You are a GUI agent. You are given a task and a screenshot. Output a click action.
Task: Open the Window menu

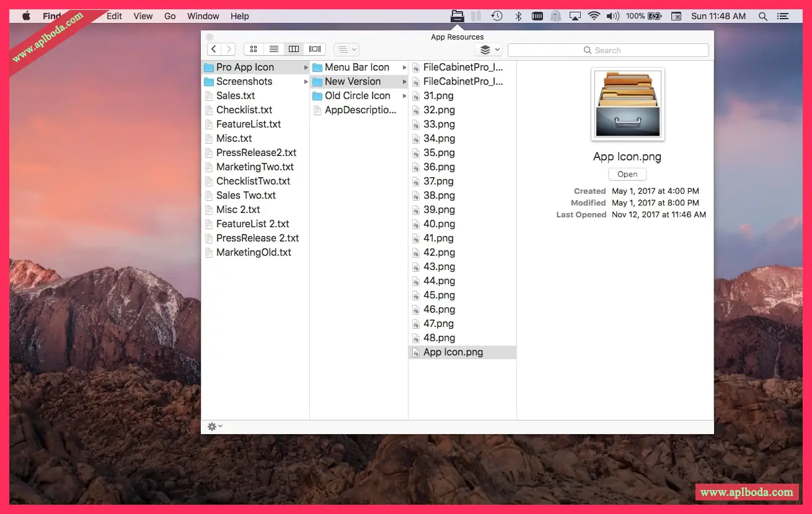203,16
